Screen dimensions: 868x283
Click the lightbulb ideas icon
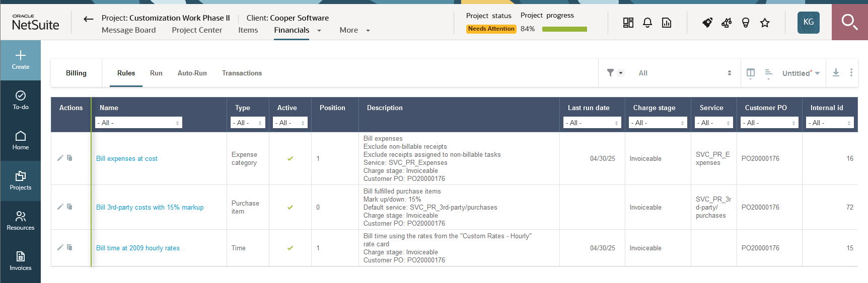pos(746,23)
